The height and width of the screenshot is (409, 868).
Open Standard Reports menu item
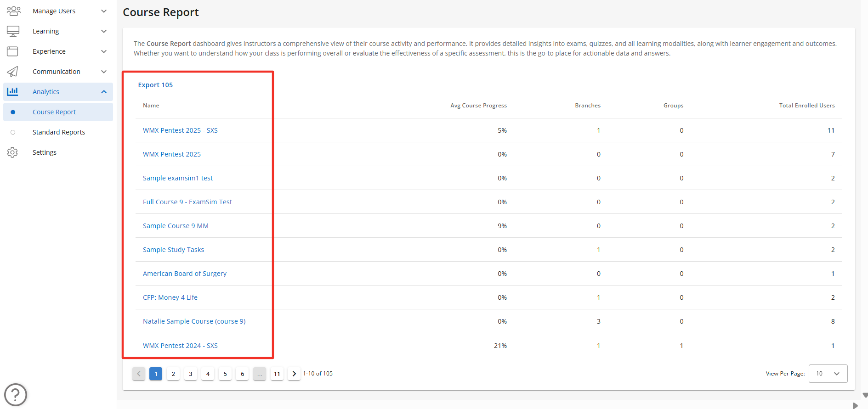click(x=59, y=132)
